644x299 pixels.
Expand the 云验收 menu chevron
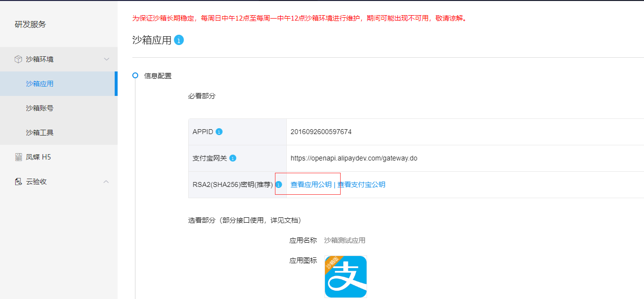(106, 182)
